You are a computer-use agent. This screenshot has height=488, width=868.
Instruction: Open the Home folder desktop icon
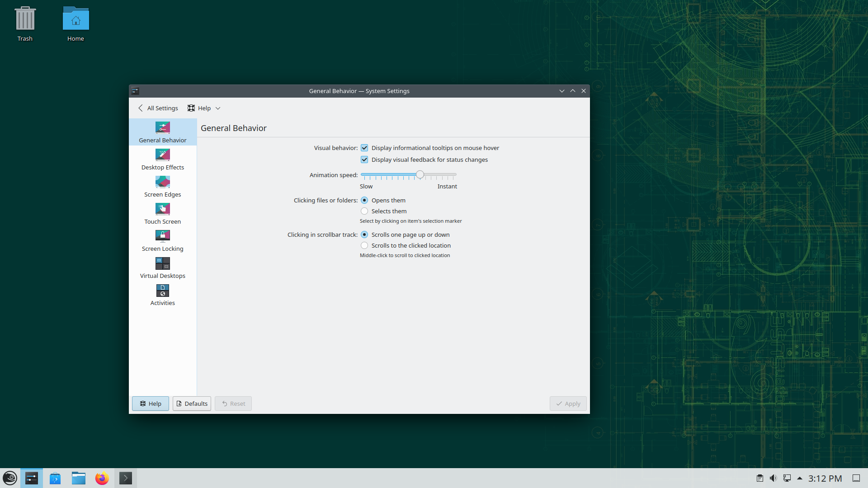(75, 24)
